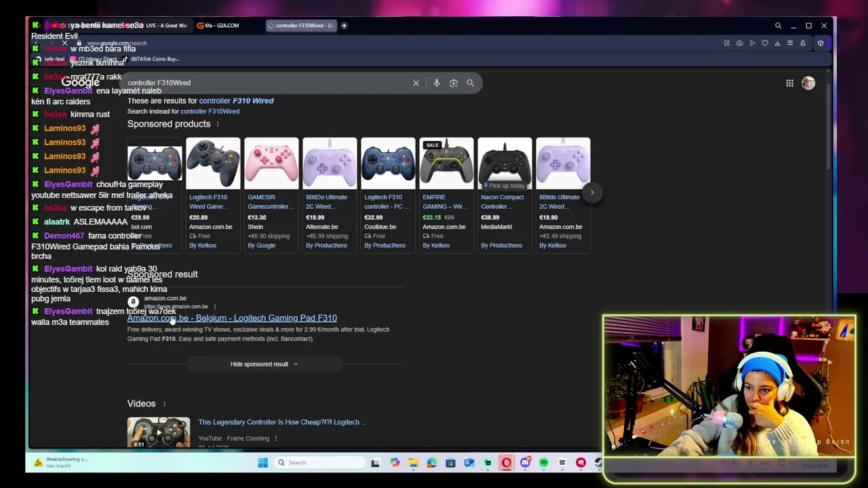The width and height of the screenshot is (868, 488).
Task: Open Spotify from the taskbar
Action: (543, 463)
